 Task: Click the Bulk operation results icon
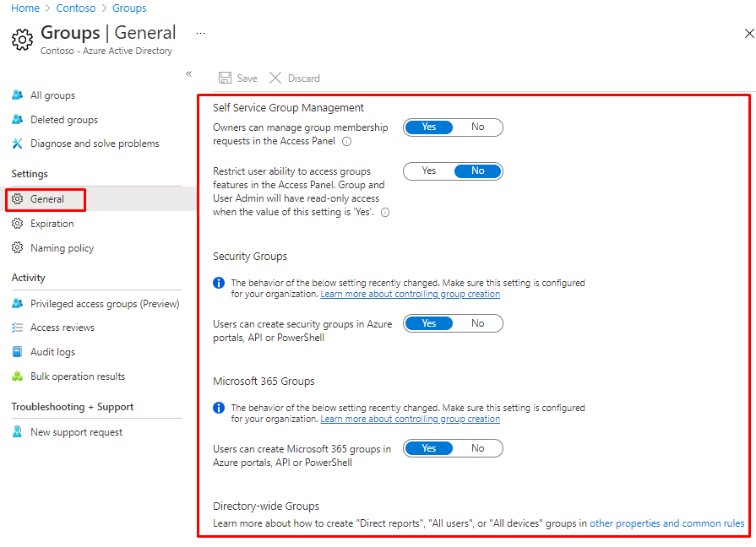pos(18,376)
